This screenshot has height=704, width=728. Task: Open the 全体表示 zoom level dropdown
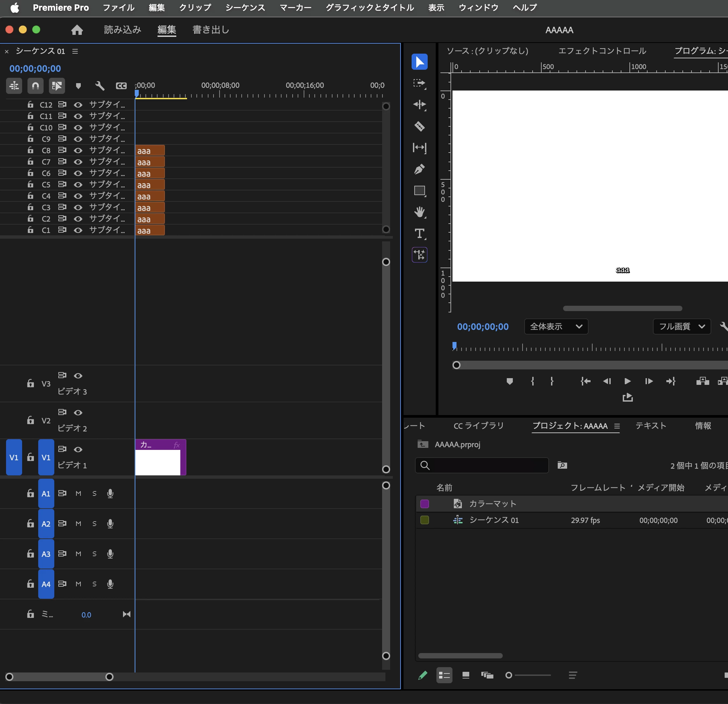[x=556, y=327]
